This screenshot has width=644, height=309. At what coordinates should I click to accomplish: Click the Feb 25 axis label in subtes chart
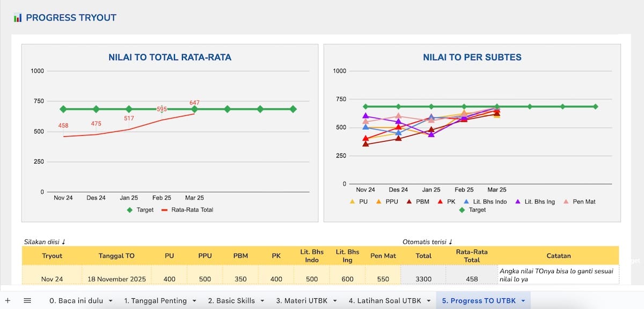[x=464, y=189]
